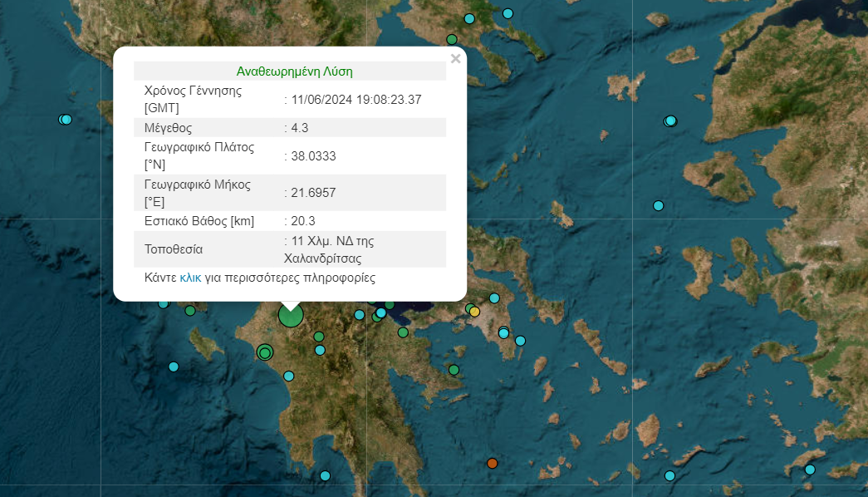868x497 pixels.
Task: Click the cyan marker pair in the sea far left
Action: (x=66, y=120)
